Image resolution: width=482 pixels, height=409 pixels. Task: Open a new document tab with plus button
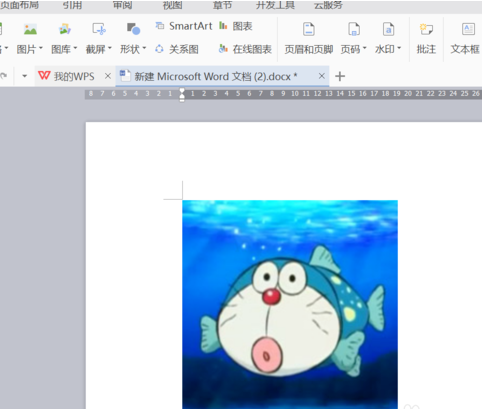(340, 76)
